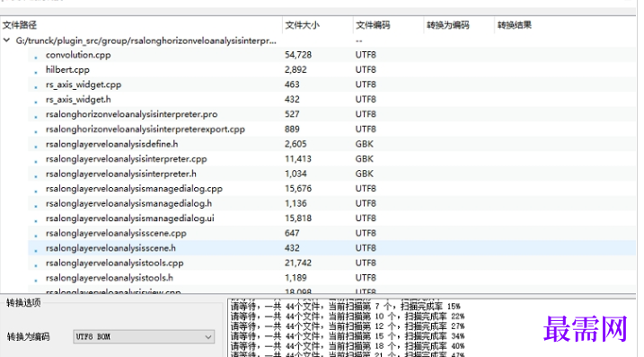Collapse the G:/trunck/plugin_src folder tree node
The height and width of the screenshot is (357, 644).
tap(6, 40)
